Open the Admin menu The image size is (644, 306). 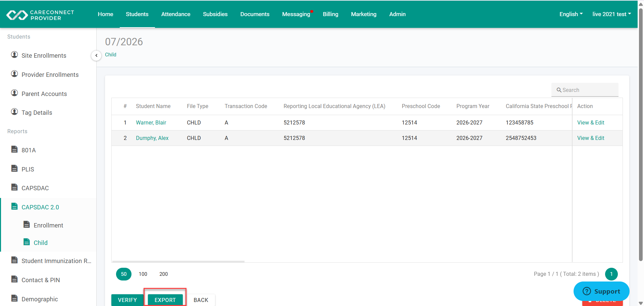point(397,14)
